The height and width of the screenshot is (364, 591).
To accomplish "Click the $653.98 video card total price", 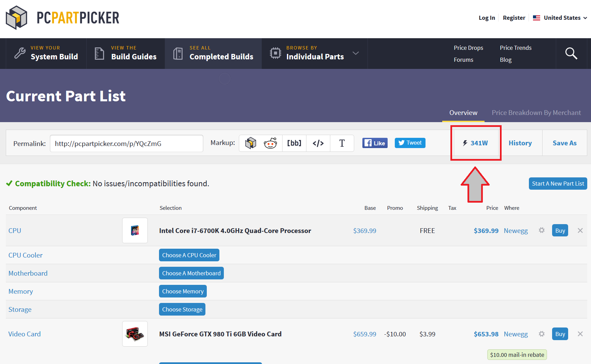I will 486,334.
